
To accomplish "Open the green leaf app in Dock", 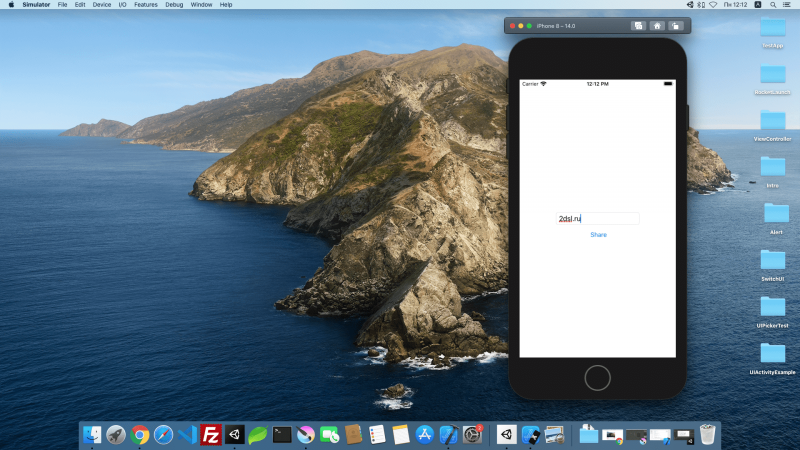I will (x=258, y=435).
